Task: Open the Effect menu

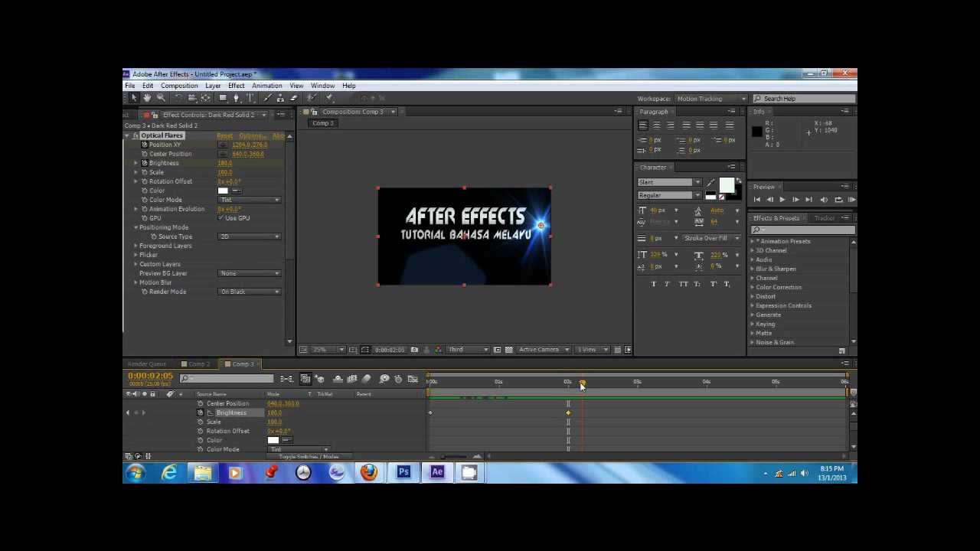Action: click(x=236, y=86)
